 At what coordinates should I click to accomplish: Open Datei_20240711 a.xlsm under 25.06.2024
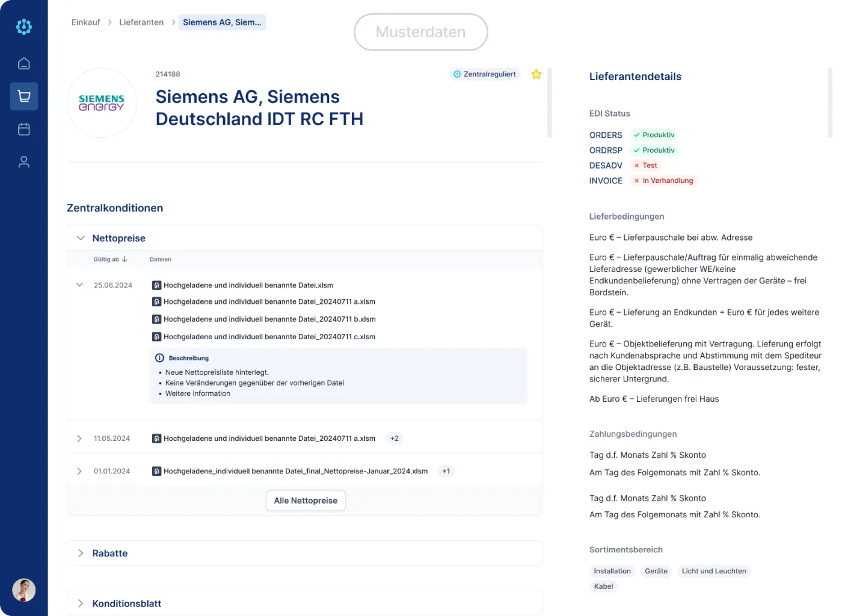(269, 302)
